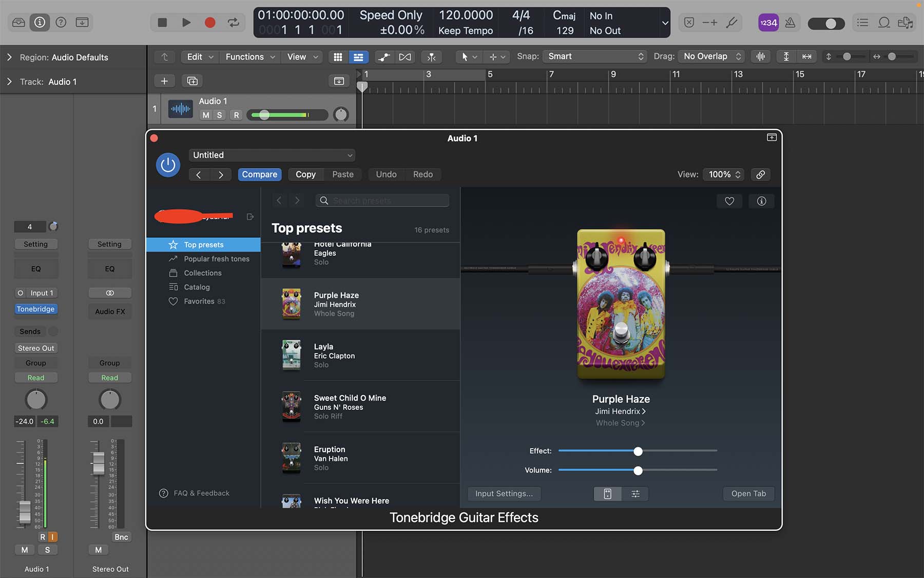Open the Snap Smart dropdown

(595, 57)
